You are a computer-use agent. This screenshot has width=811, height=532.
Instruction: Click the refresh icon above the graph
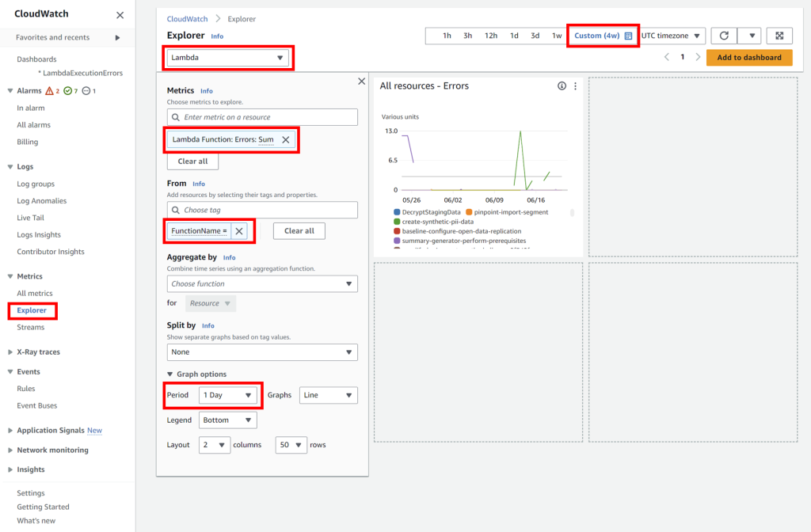(x=725, y=36)
